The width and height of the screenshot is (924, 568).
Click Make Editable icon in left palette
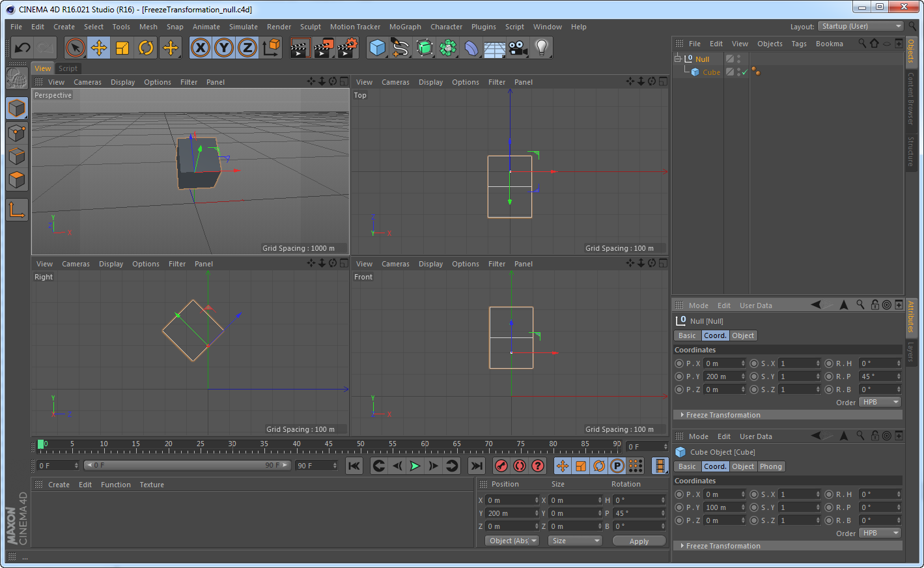[x=17, y=79]
